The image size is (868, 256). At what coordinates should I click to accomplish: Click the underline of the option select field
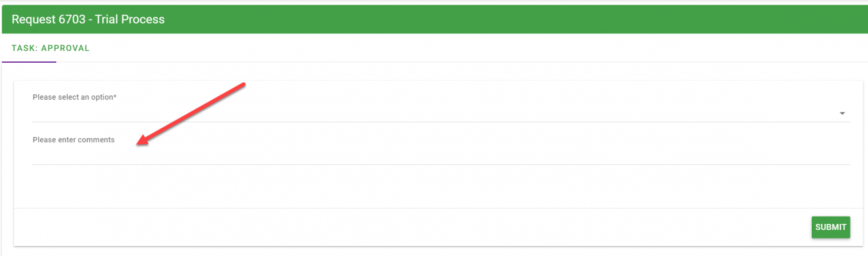click(441, 122)
